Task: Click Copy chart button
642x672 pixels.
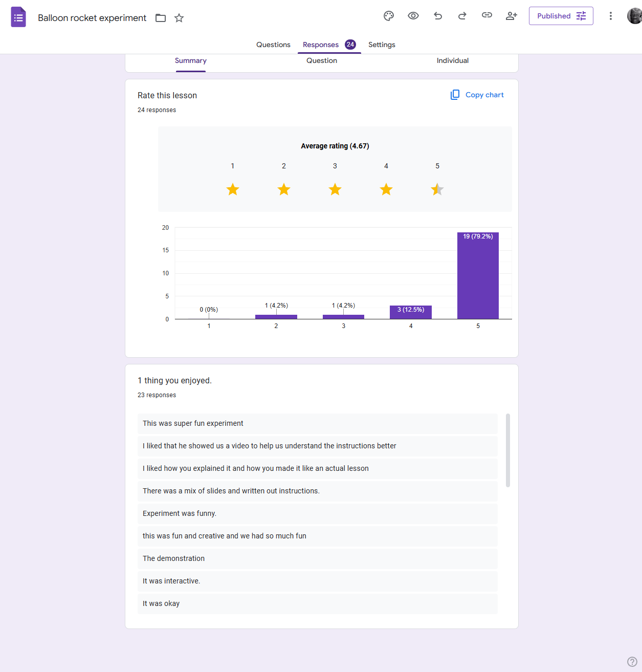Action: tap(477, 95)
